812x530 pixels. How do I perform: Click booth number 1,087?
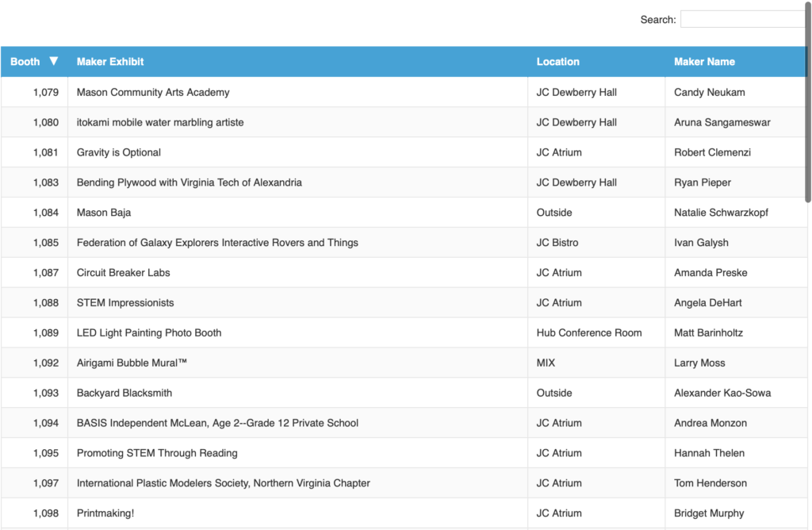45,272
